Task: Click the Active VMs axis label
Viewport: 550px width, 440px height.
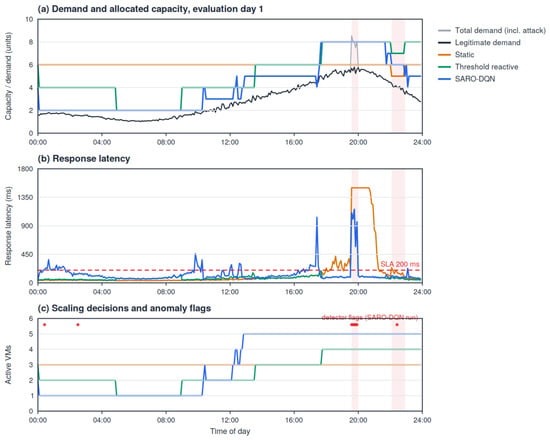Action: pos(8,365)
